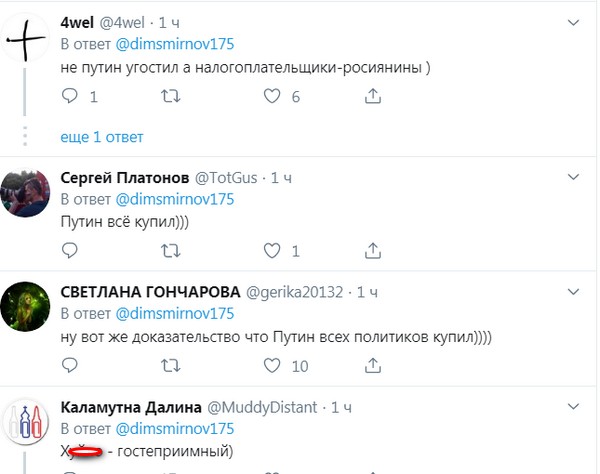Retweet 4wel's tweet
The width and height of the screenshot is (600, 474).
171,97
